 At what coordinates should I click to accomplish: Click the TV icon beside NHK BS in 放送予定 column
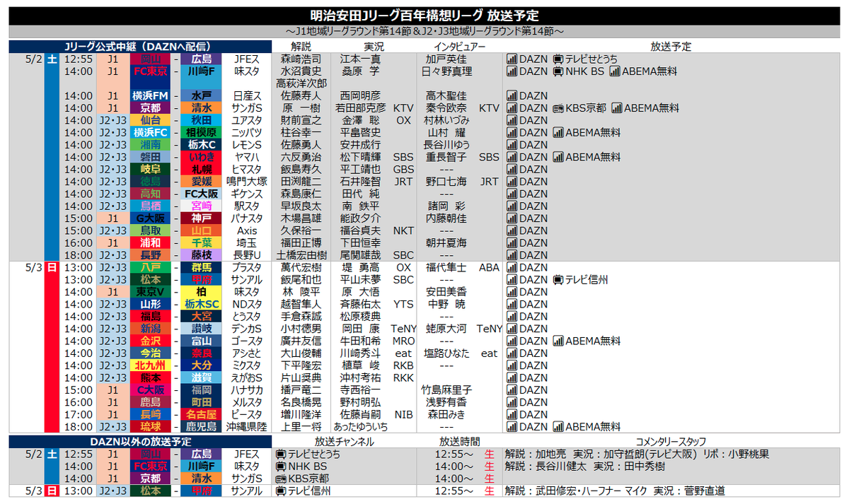click(x=558, y=71)
